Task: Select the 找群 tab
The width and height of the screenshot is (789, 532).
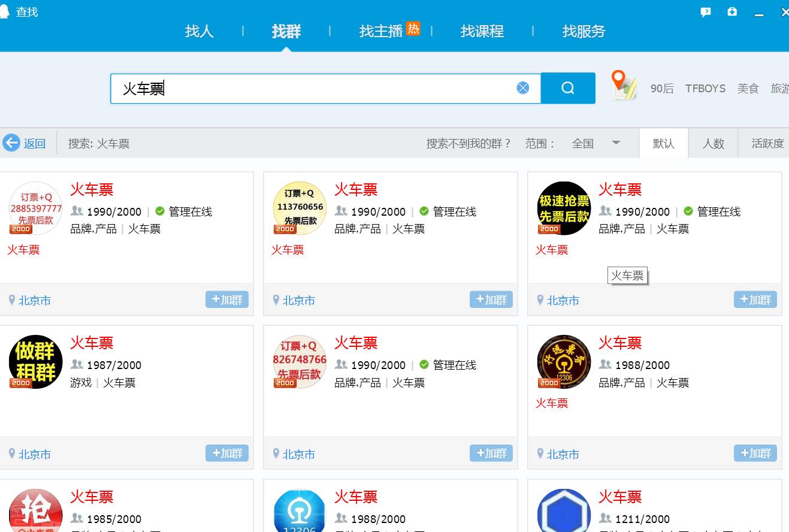Action: [286, 31]
